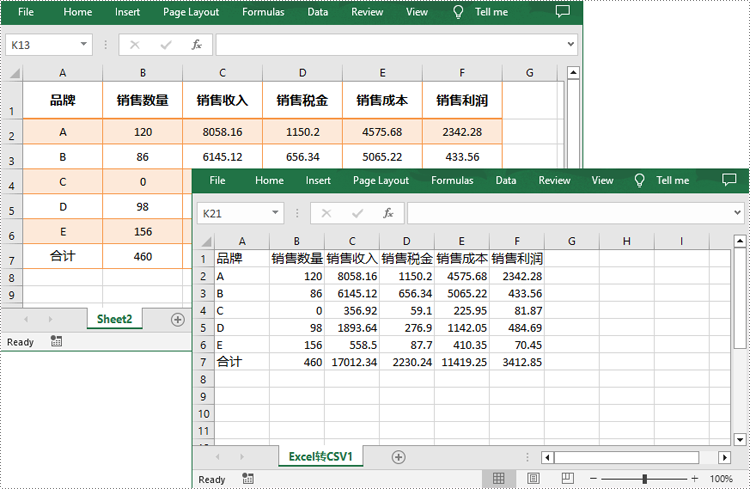The height and width of the screenshot is (489, 750).
Task: Click zoom out minus button
Action: pyautogui.click(x=593, y=478)
